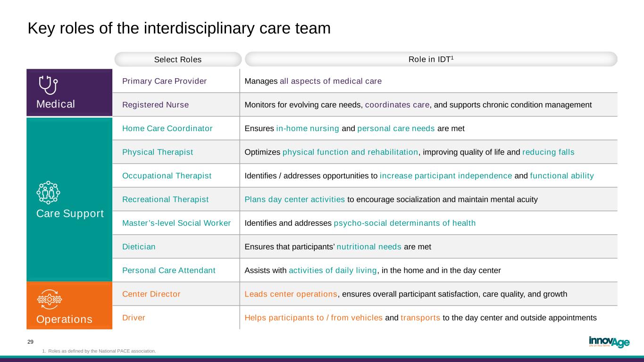Click the 'Leads center operations' description
Screen dimensions: 644x362
click(406, 294)
